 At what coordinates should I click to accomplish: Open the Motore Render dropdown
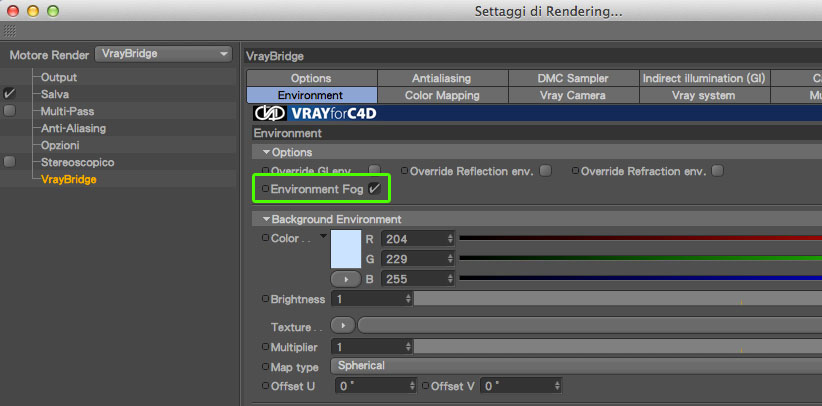164,54
